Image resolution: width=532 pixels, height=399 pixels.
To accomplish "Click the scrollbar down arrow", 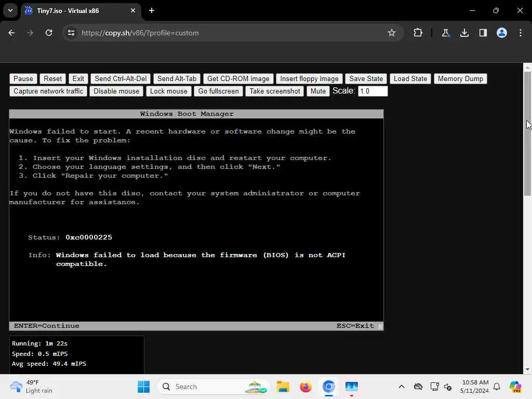I will point(527,369).
